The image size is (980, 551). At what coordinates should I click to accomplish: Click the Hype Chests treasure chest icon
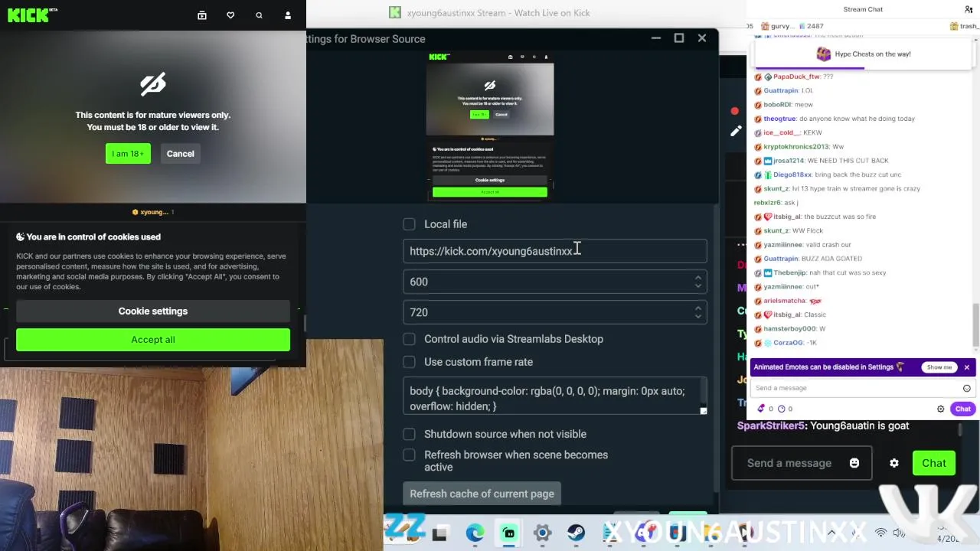tap(824, 54)
